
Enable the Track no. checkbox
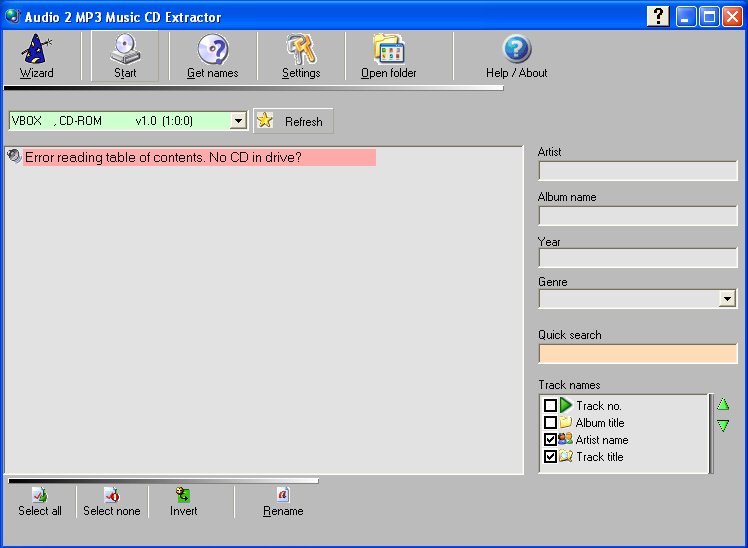tap(550, 405)
